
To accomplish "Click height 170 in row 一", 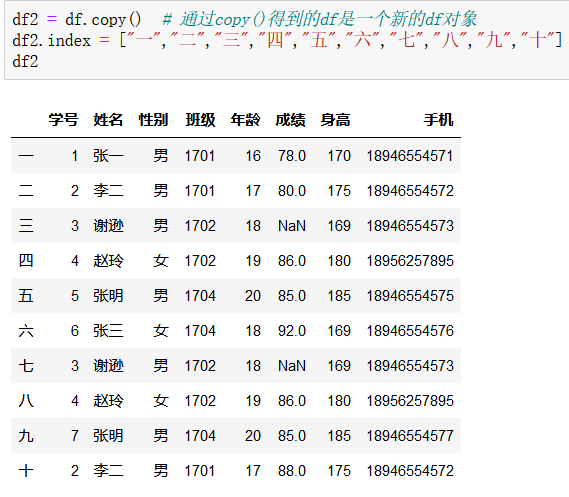I will [339, 156].
